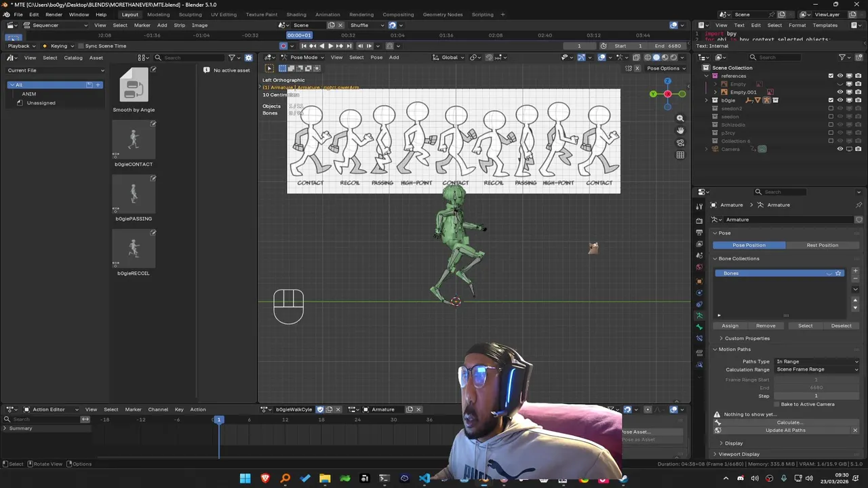
Task: Click the outliner filter funnel icon
Action: (x=842, y=58)
